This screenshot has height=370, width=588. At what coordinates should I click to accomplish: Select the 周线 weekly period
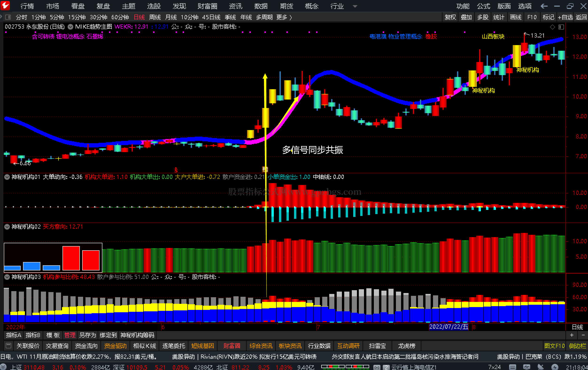pos(155,17)
